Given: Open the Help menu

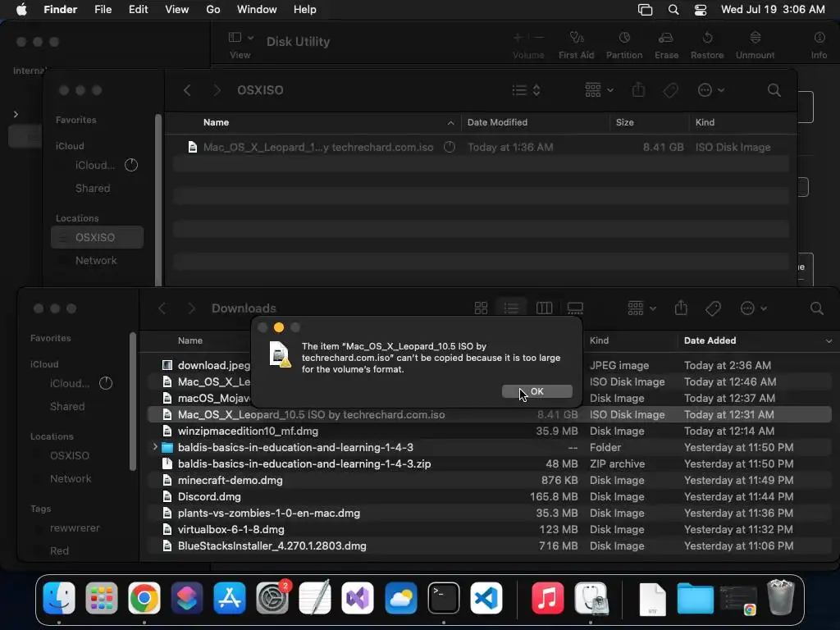Looking at the screenshot, I should 305,10.
